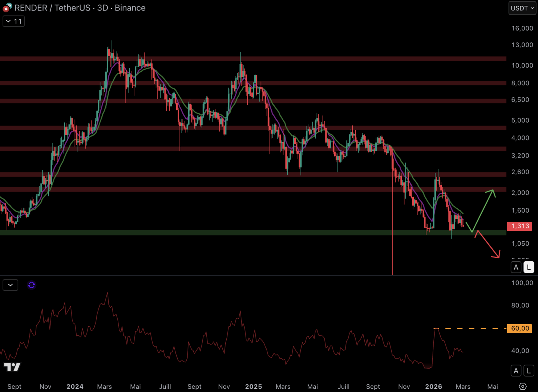Image resolution: width=538 pixels, height=392 pixels.
Task: Toggle log scale on lower indicator pane
Action: [529, 371]
